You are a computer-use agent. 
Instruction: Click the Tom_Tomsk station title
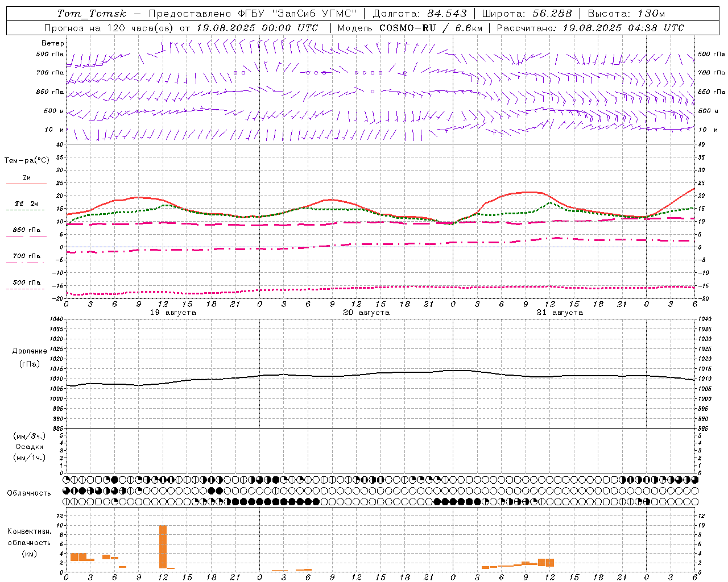92,14
